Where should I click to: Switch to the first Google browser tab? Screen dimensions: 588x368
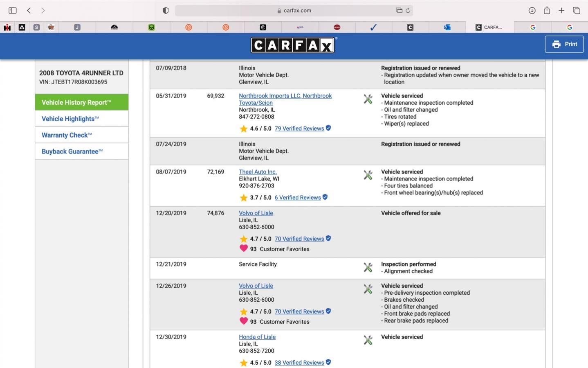[533, 27]
